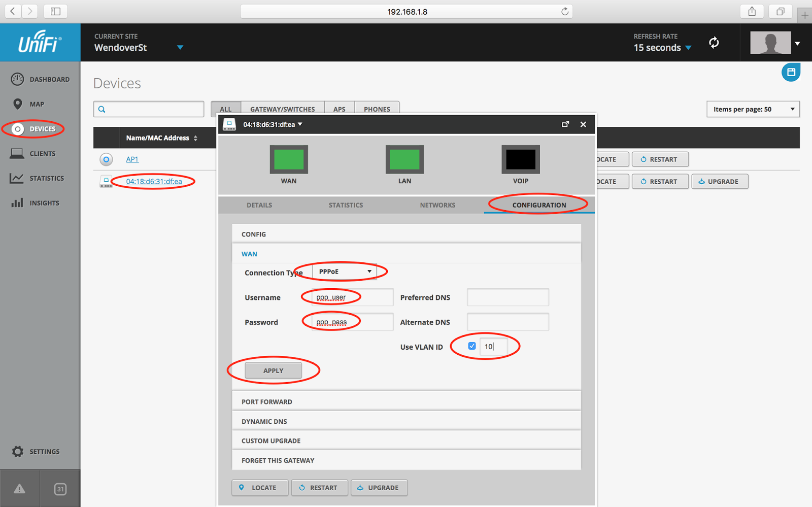The width and height of the screenshot is (812, 507).
Task: Expand the Port Forward section
Action: [407, 401]
